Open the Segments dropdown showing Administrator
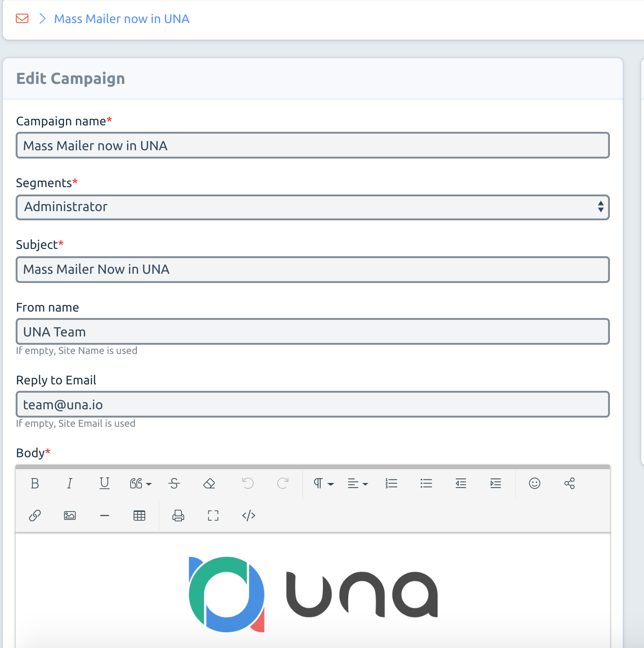The height and width of the screenshot is (648, 644). coord(312,207)
